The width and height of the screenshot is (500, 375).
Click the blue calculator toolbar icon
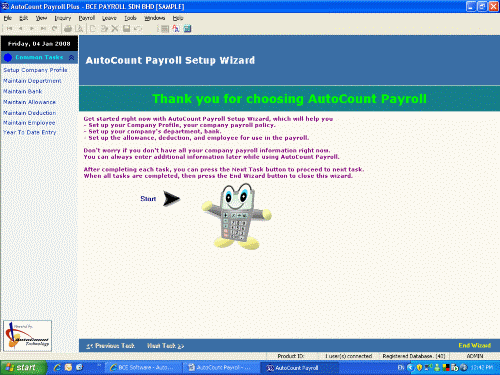click(187, 29)
